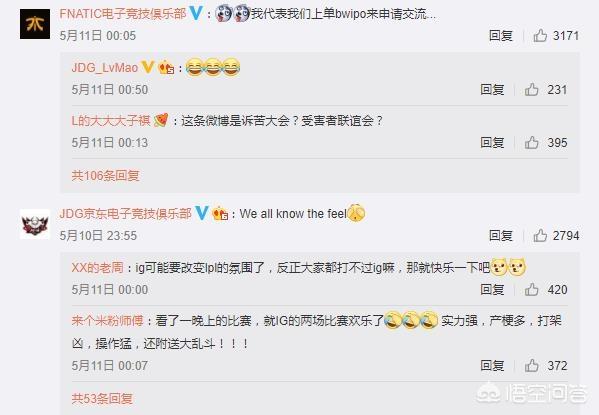Viewport: 599px width, 415px height.
Task: Open the JDG_LvMao username link
Action: 105,68
